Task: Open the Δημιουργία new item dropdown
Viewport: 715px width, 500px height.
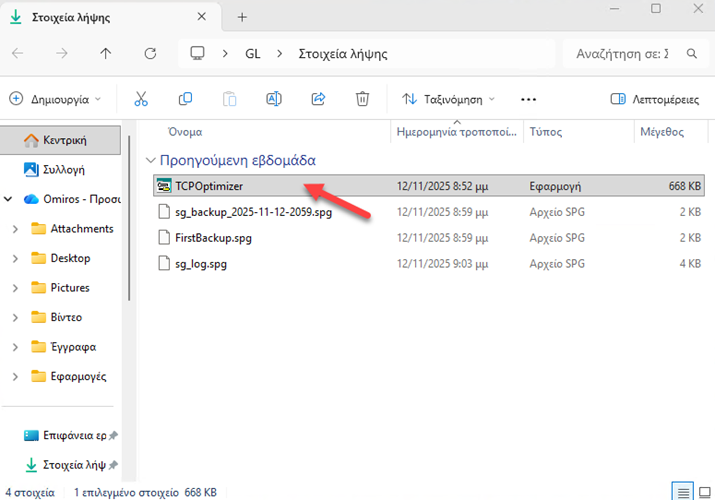Action: [x=56, y=99]
